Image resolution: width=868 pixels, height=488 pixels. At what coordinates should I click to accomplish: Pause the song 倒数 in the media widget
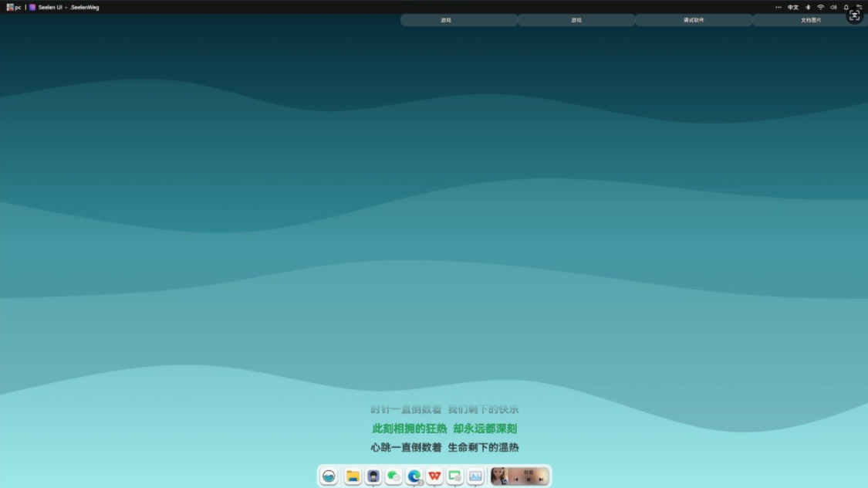(x=529, y=480)
